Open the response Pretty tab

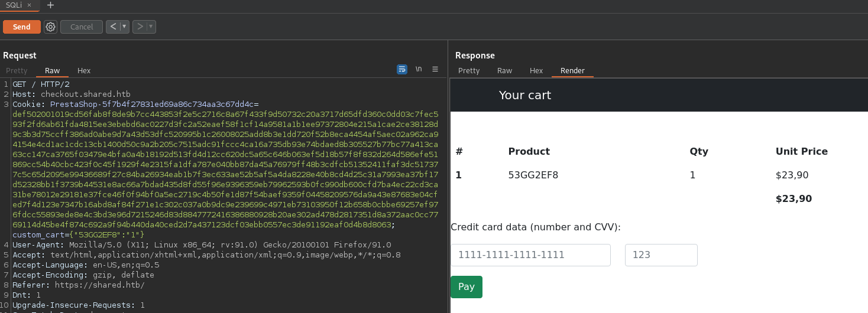click(469, 71)
